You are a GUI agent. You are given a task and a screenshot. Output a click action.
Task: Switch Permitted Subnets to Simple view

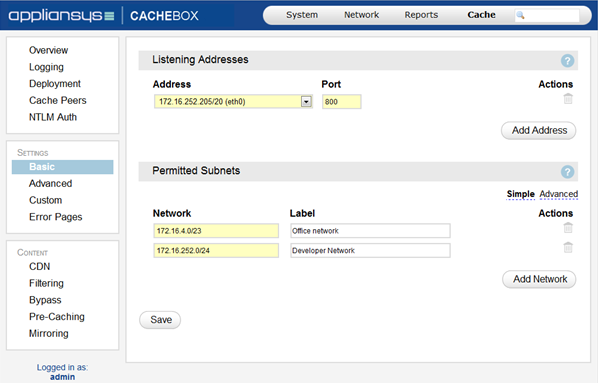coord(521,194)
